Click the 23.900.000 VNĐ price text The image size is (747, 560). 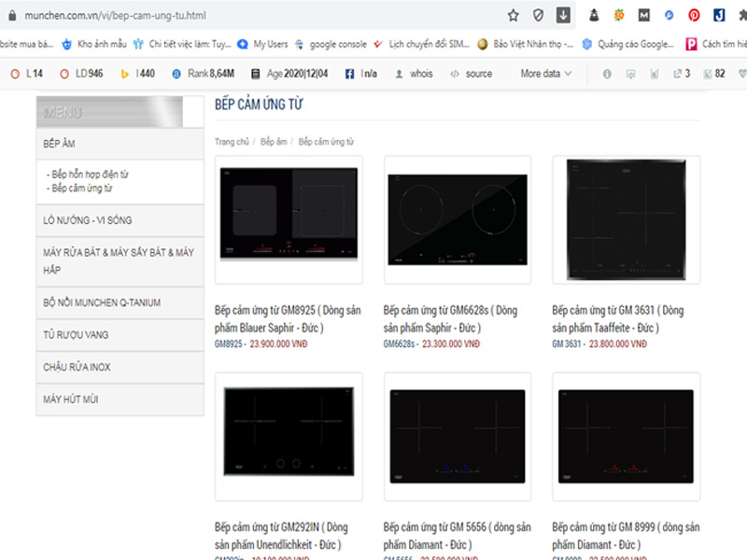tap(278, 343)
